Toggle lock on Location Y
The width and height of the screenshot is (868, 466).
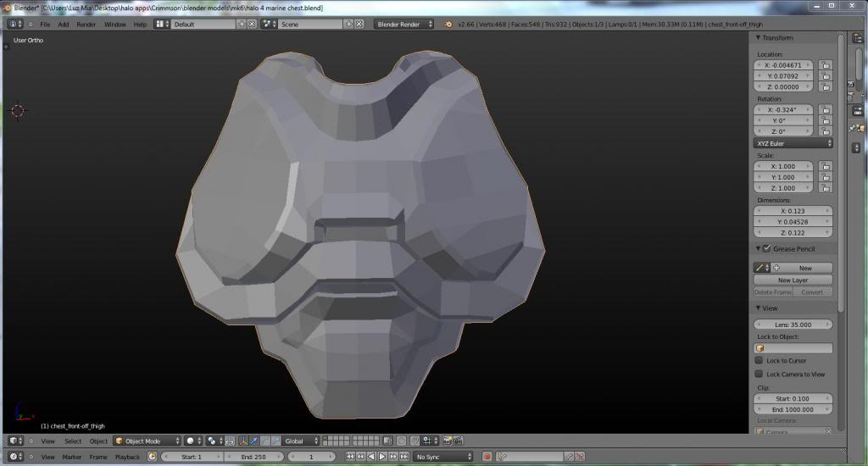[x=826, y=76]
